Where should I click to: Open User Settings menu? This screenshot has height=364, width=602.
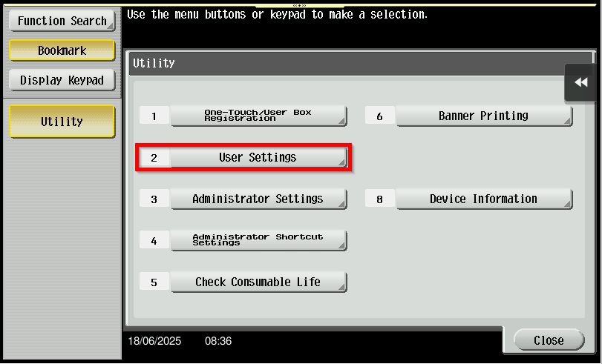[x=258, y=158]
